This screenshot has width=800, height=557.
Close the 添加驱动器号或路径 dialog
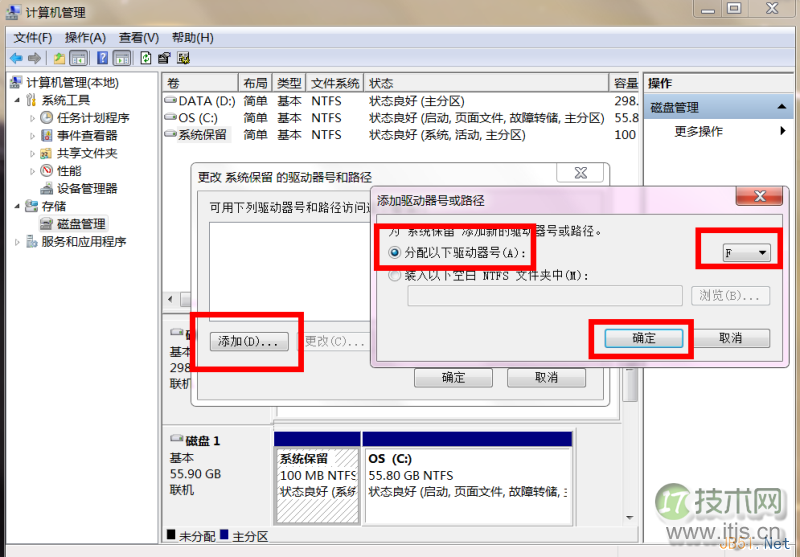(x=759, y=196)
